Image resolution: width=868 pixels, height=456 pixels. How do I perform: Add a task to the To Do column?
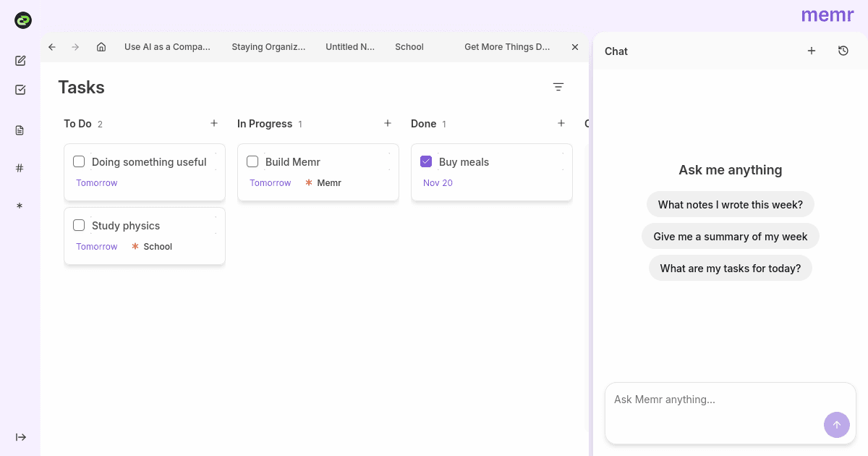[x=214, y=124]
